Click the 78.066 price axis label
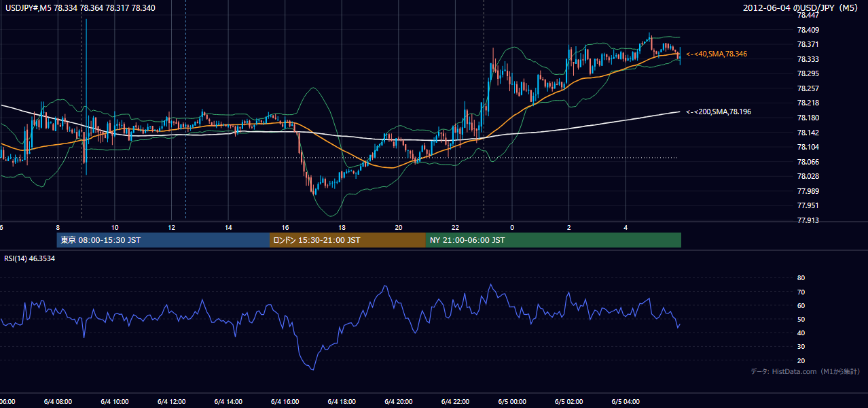The image size is (868, 408). click(808, 162)
